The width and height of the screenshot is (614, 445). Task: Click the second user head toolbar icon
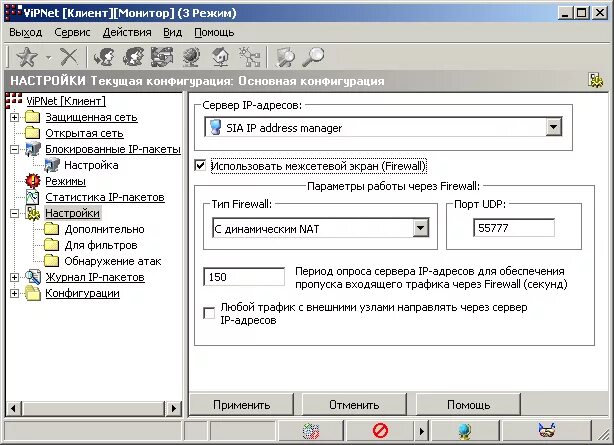(133, 57)
